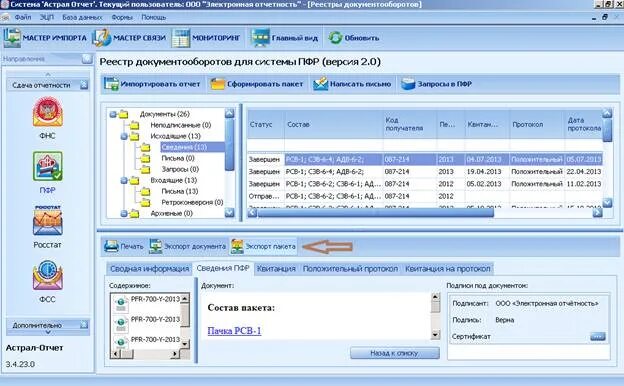
Task: Click scroll-down arrow of documents table
Action: (607, 203)
